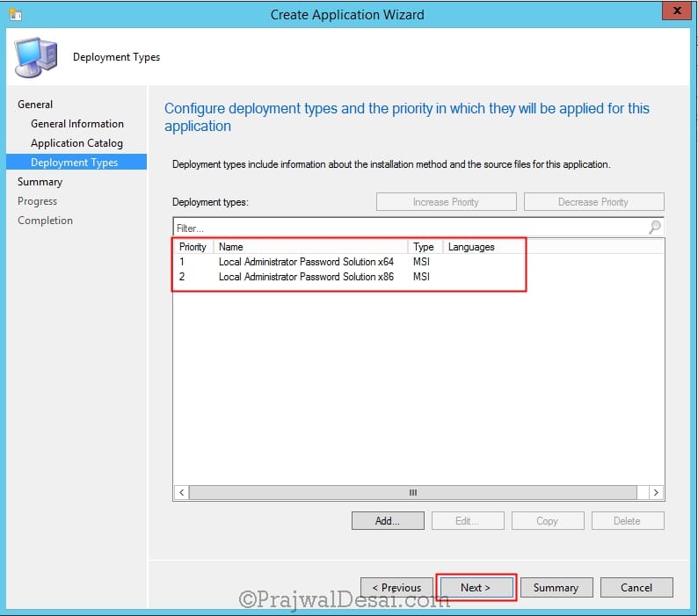
Task: Go back with the Previous button
Action: point(396,588)
